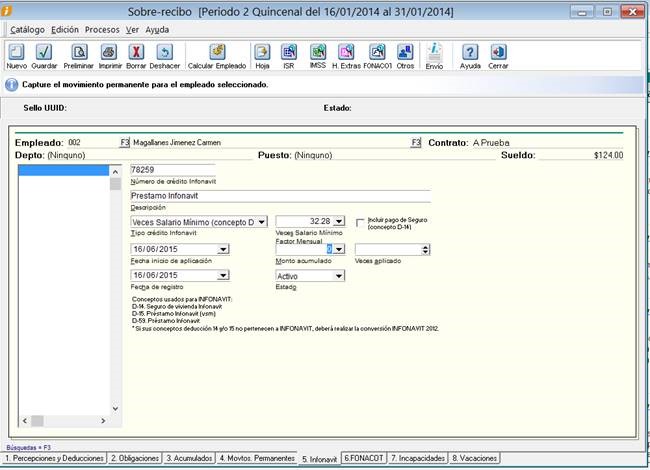Switch to Movtos. Permanentes tab

coord(257,458)
